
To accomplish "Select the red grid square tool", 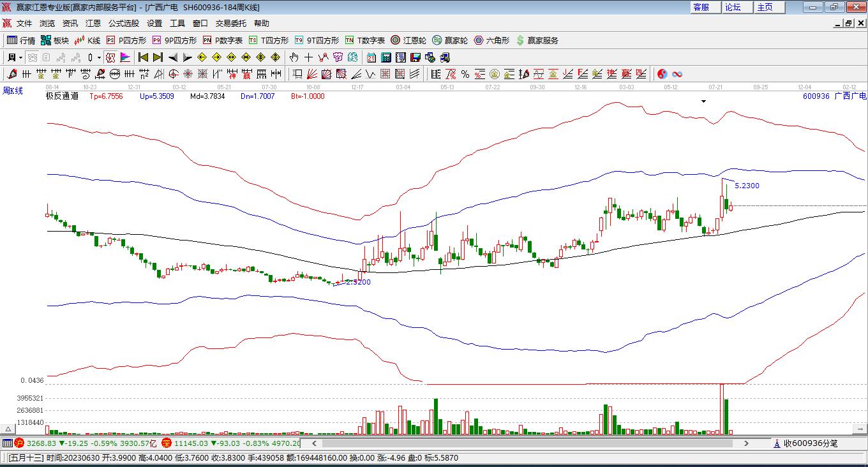I will tap(385, 74).
